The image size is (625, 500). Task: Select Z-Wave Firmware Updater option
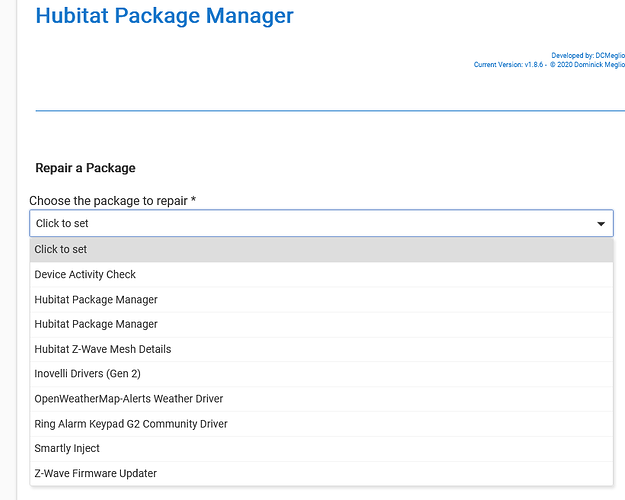point(321,473)
